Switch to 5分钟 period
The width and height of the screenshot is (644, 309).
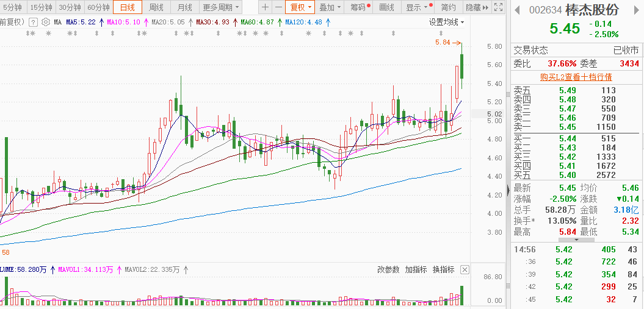[x=13, y=7]
